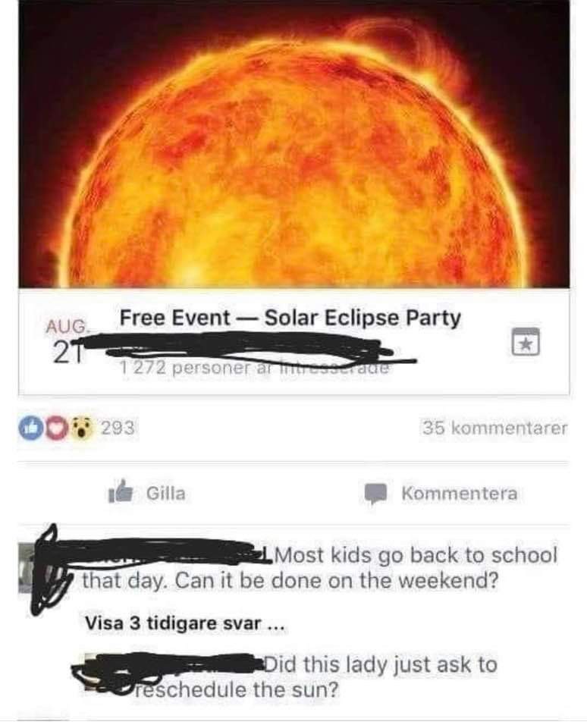
Task: Select the Kommentera action
Action: (441, 494)
